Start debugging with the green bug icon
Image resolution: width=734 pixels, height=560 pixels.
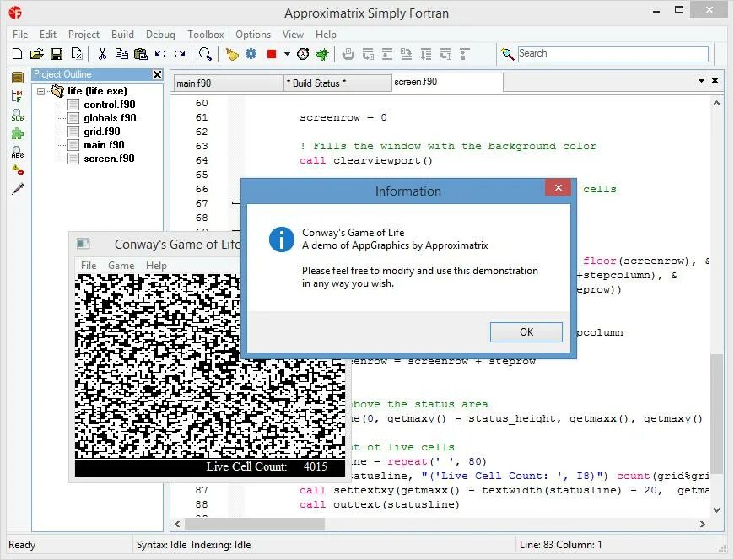coord(322,54)
